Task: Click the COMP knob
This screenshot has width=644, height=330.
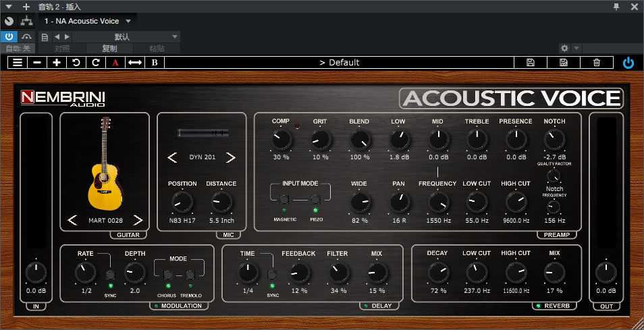Action: click(281, 140)
